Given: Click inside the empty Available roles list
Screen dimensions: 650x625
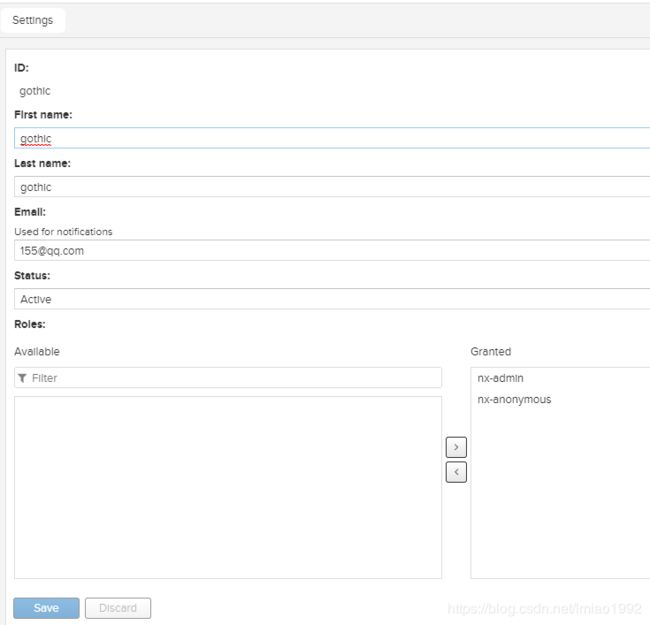Looking at the screenshot, I should coord(228,487).
